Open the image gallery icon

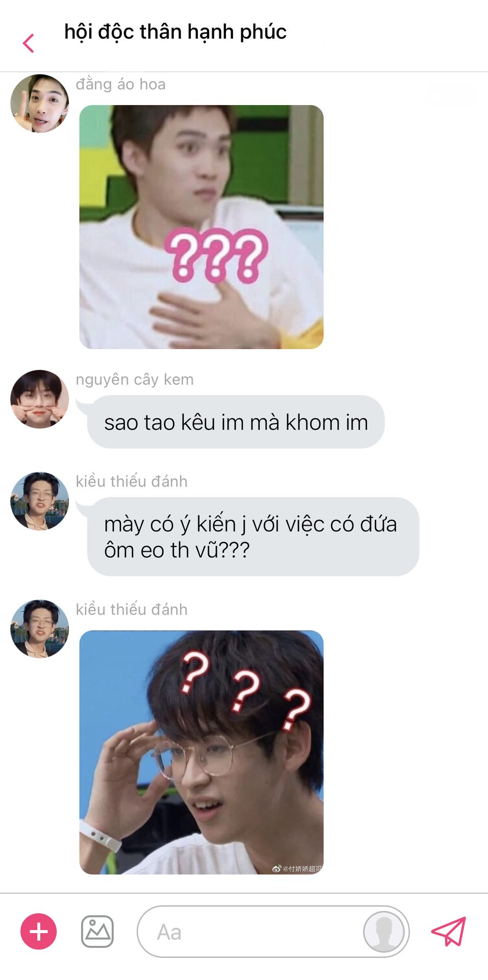[x=97, y=932]
